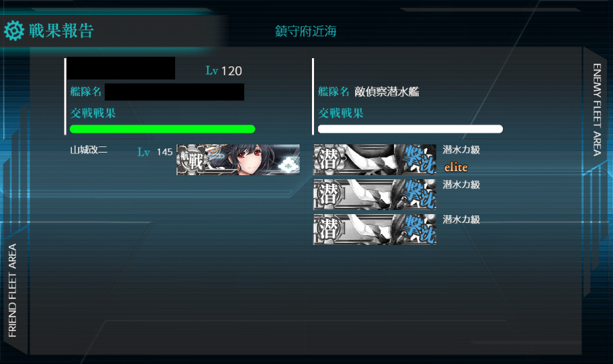Open the ENEMY FLEET AREA side tab

[x=597, y=110]
